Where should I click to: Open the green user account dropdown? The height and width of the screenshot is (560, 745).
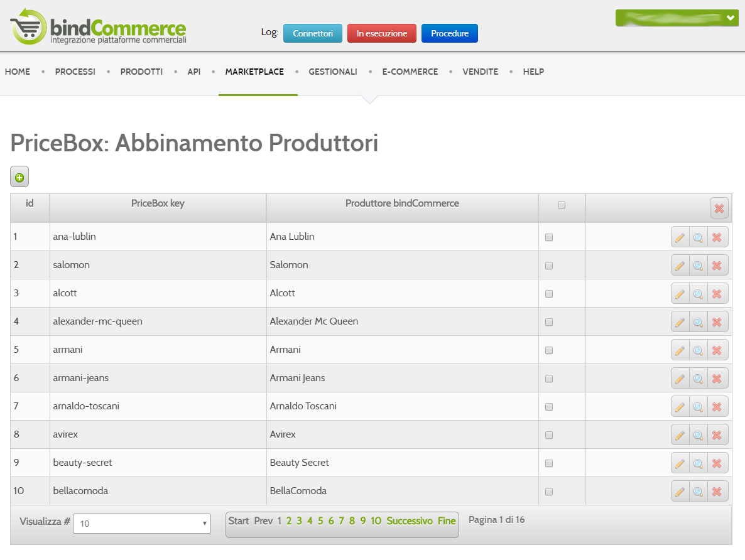pos(677,18)
